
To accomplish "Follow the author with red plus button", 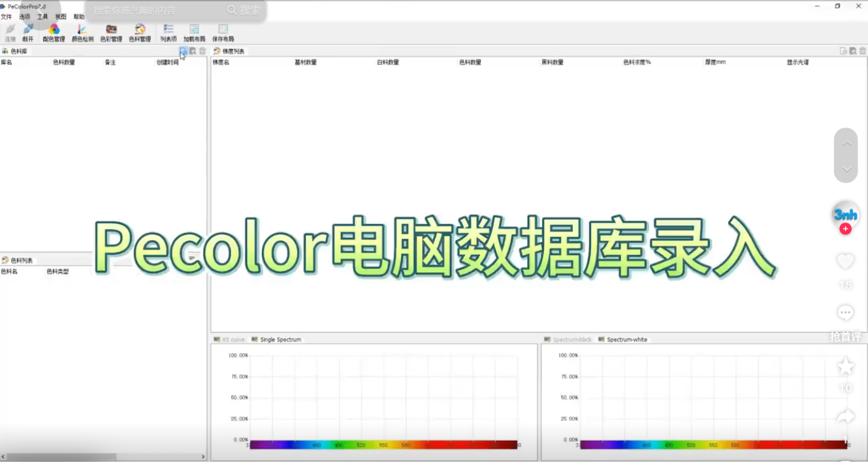I will [846, 229].
